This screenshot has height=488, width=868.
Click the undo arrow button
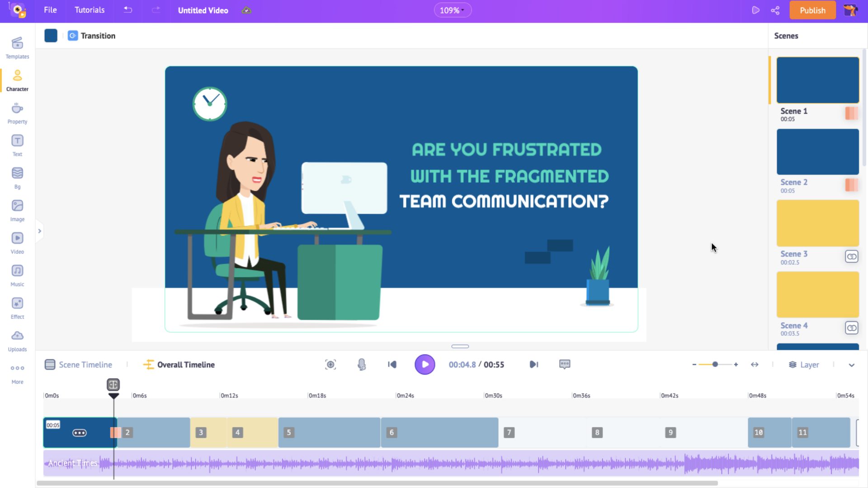(128, 10)
